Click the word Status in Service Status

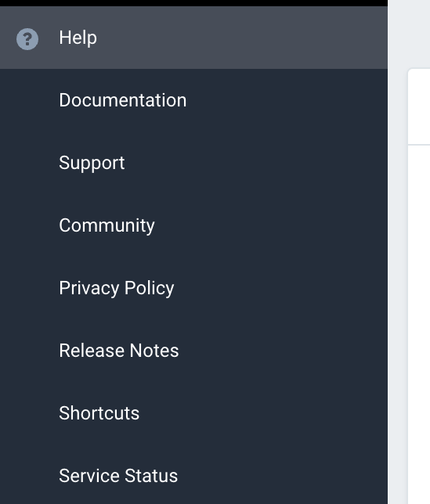(x=151, y=476)
